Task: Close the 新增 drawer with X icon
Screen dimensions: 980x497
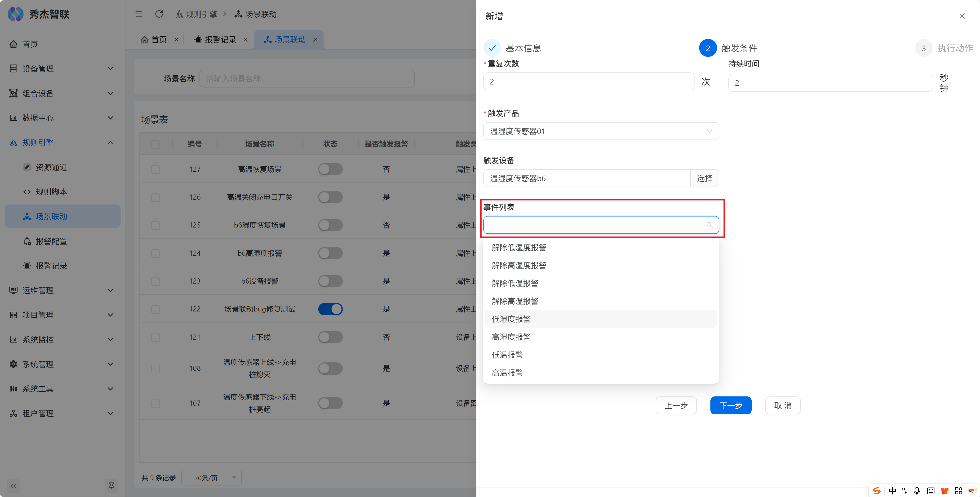Action: click(x=962, y=16)
